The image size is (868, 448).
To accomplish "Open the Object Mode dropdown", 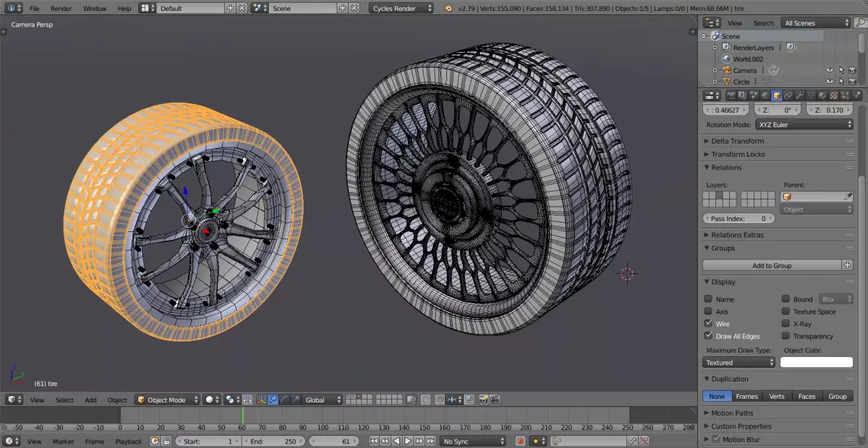I will (x=167, y=400).
